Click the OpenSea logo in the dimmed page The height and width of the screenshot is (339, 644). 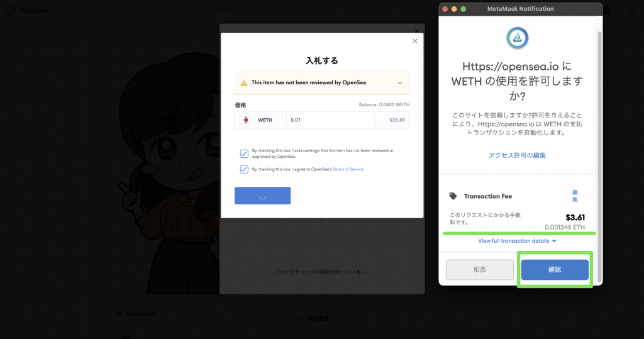pyautogui.click(x=27, y=10)
